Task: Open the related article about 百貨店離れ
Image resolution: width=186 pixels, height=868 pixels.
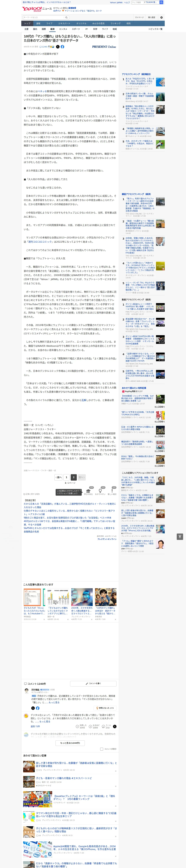Action: coord(70,505)
